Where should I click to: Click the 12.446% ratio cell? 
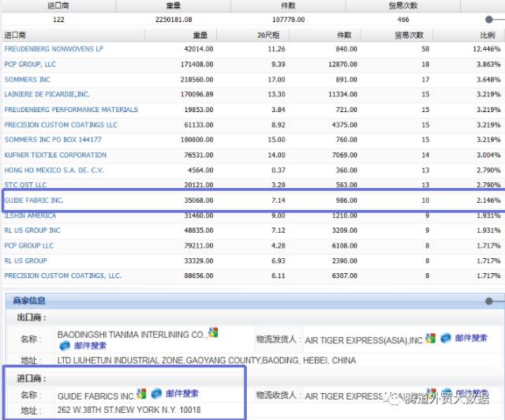pyautogui.click(x=487, y=49)
